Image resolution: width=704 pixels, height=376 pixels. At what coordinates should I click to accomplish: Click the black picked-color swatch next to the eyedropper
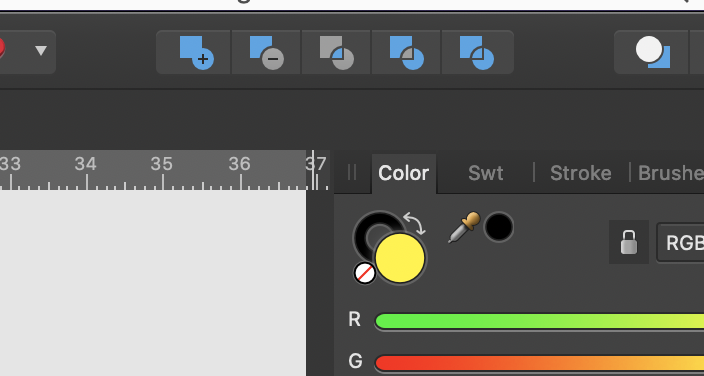pyautogui.click(x=498, y=227)
